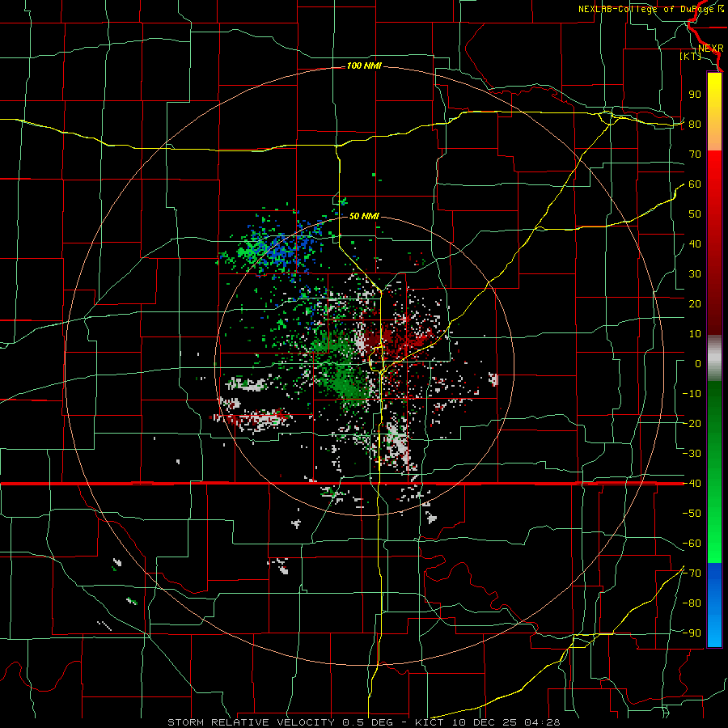Click the '20' value on the velocity scale
The image size is (728, 728).
[x=695, y=304]
